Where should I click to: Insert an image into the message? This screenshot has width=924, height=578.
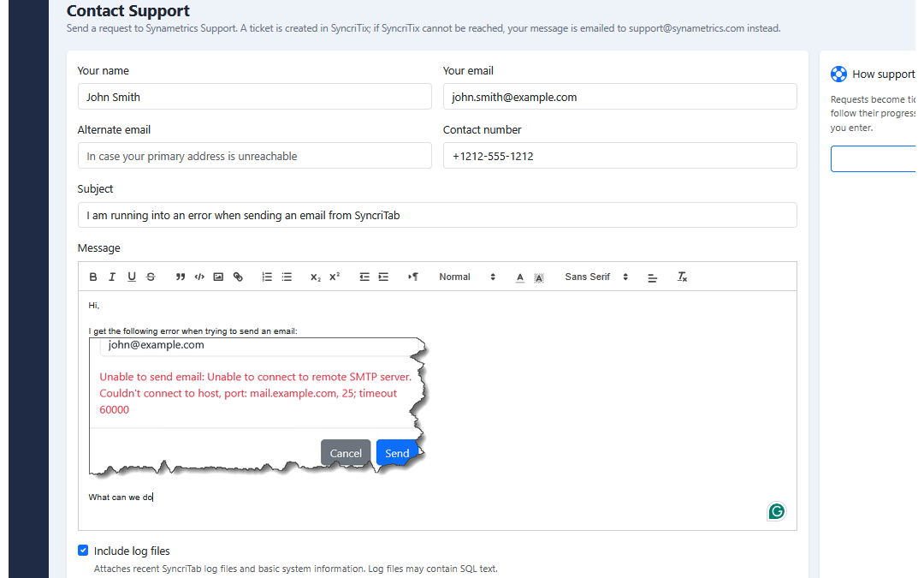point(219,277)
